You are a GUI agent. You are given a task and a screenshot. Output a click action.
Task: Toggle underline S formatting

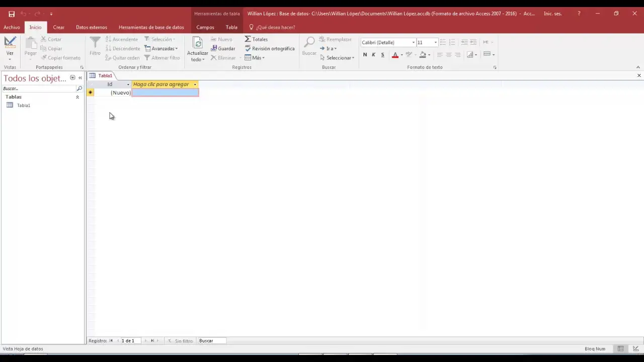point(382,55)
